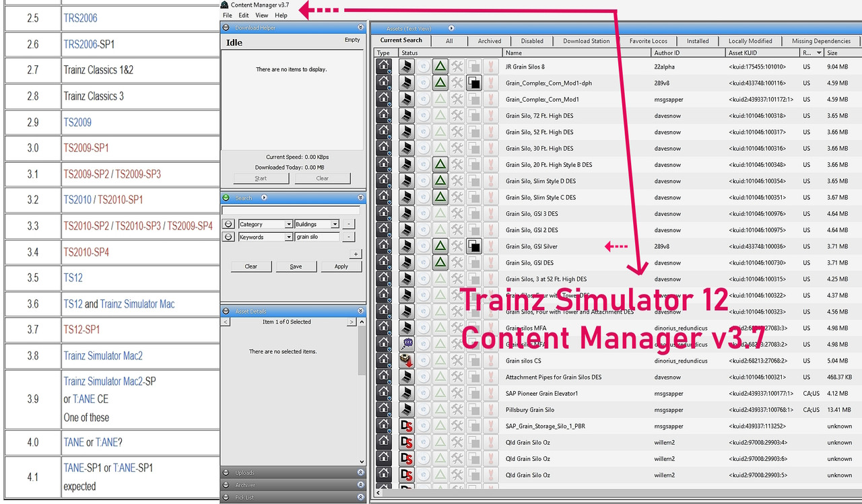Click DS status icon for SAP_Grain_Storage_Silo_1_PBR

tap(406, 426)
